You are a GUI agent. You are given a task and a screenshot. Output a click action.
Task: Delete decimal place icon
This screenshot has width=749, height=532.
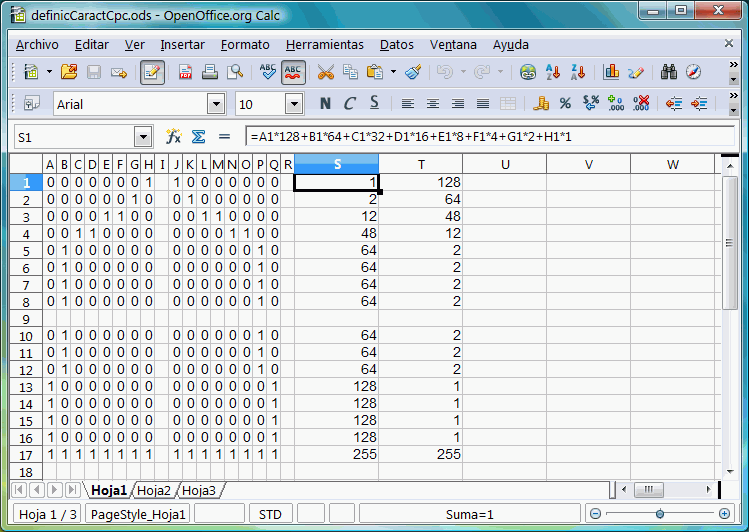(641, 103)
